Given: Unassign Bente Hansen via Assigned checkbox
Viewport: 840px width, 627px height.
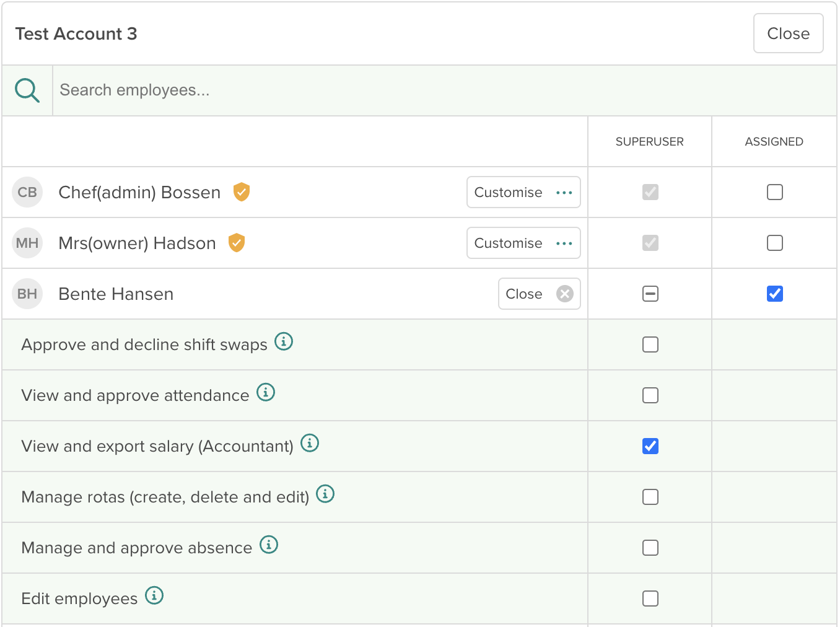Looking at the screenshot, I should click(x=774, y=294).
